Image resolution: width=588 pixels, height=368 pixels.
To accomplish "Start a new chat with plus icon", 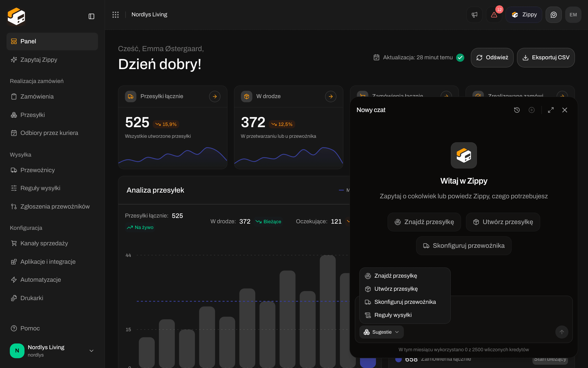I will (532, 110).
